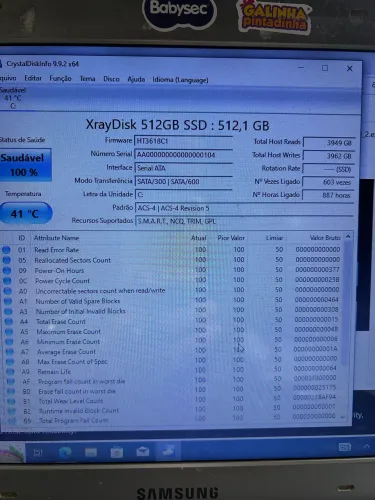Click the Letra da Unidade field
The height and width of the screenshot is (500, 375).
pos(183,195)
